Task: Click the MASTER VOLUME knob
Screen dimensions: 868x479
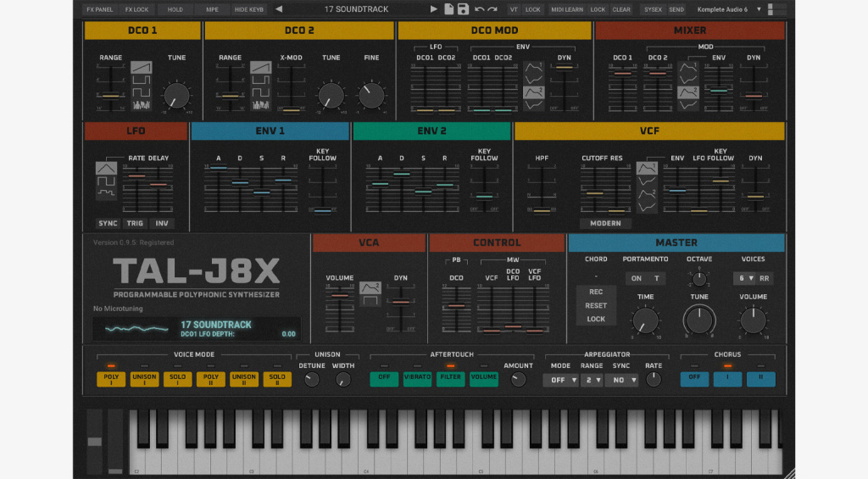Action: click(753, 320)
